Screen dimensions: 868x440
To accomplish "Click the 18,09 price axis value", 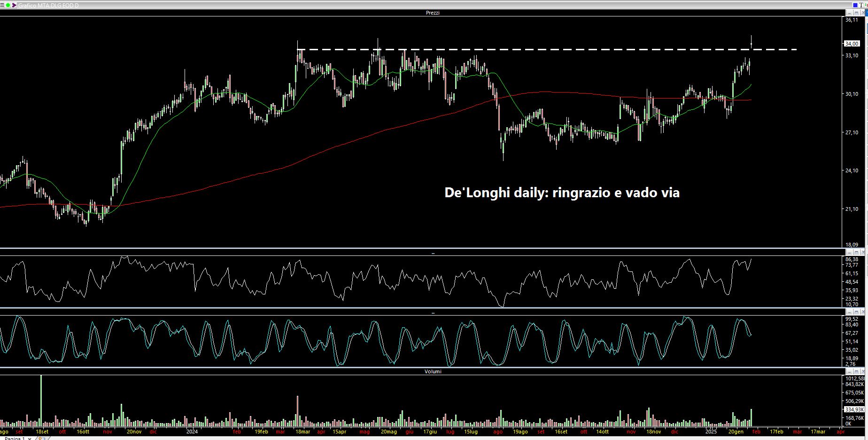I will [x=852, y=245].
